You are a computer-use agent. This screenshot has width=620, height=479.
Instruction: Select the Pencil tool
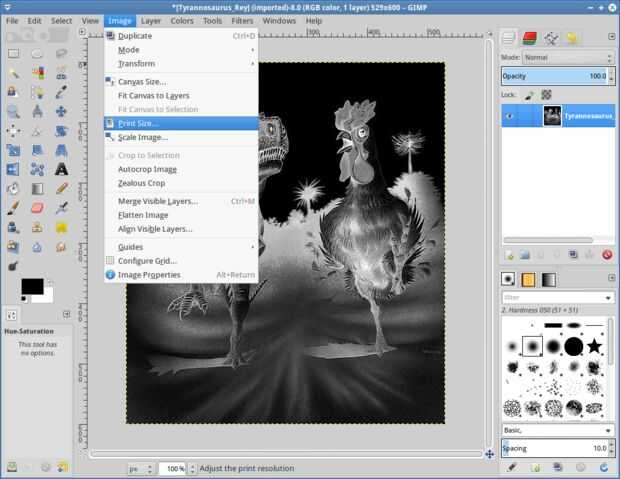(61, 189)
